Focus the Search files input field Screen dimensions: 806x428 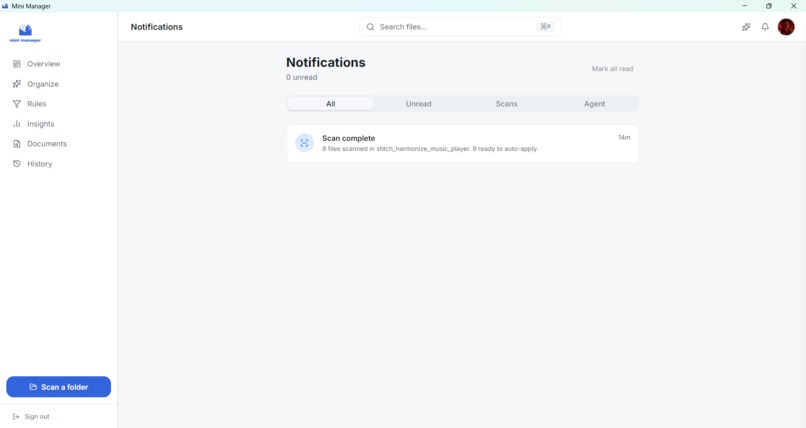(460, 27)
